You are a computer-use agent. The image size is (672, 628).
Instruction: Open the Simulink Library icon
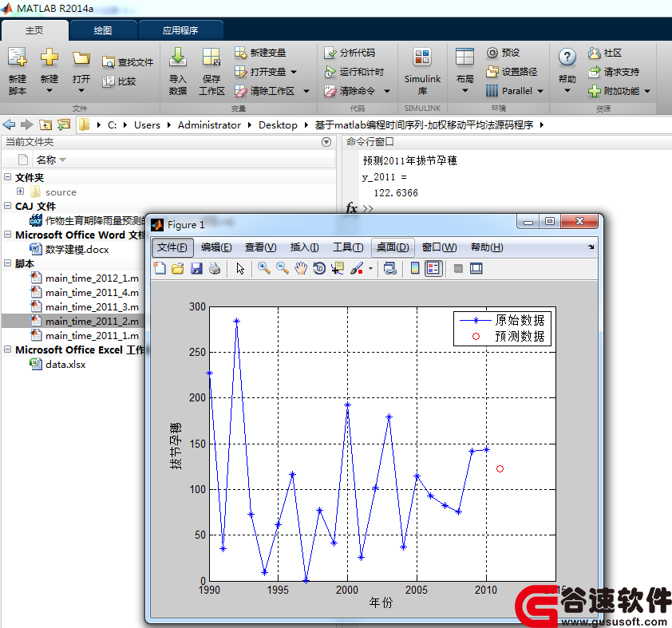point(422,57)
